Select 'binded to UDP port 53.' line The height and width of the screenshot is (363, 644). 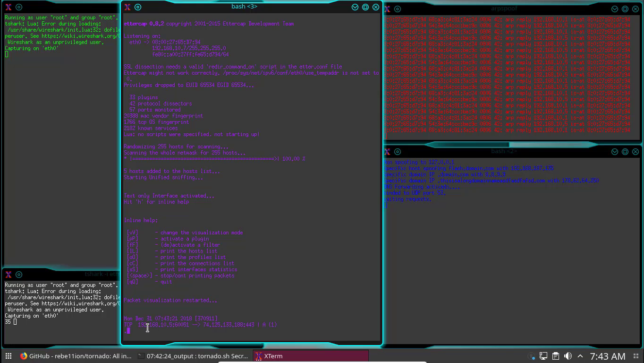[x=415, y=193]
